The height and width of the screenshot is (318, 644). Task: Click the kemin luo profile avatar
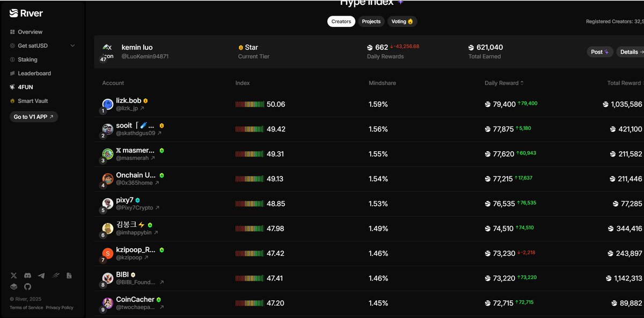(x=108, y=52)
